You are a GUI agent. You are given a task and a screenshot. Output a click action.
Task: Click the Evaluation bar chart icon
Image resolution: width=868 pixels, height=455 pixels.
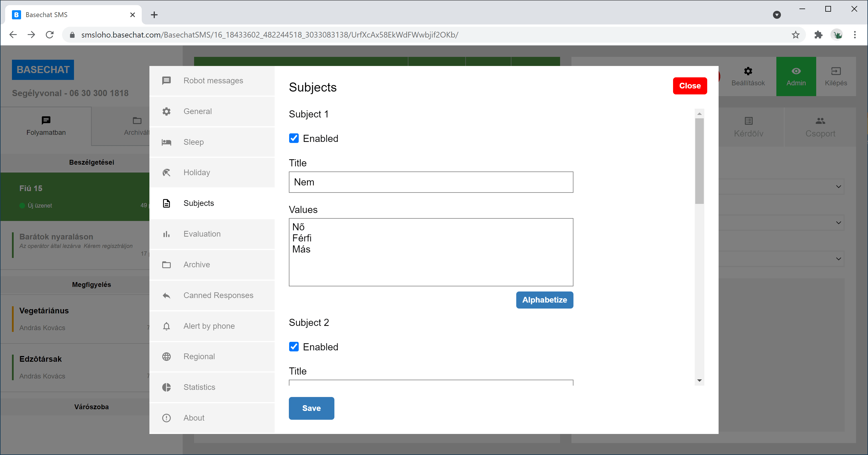(166, 234)
